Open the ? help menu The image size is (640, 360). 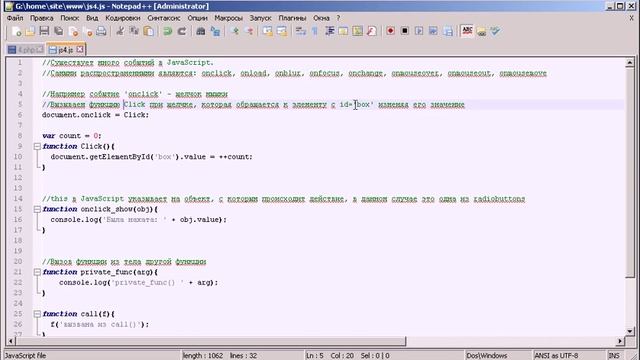point(338,18)
